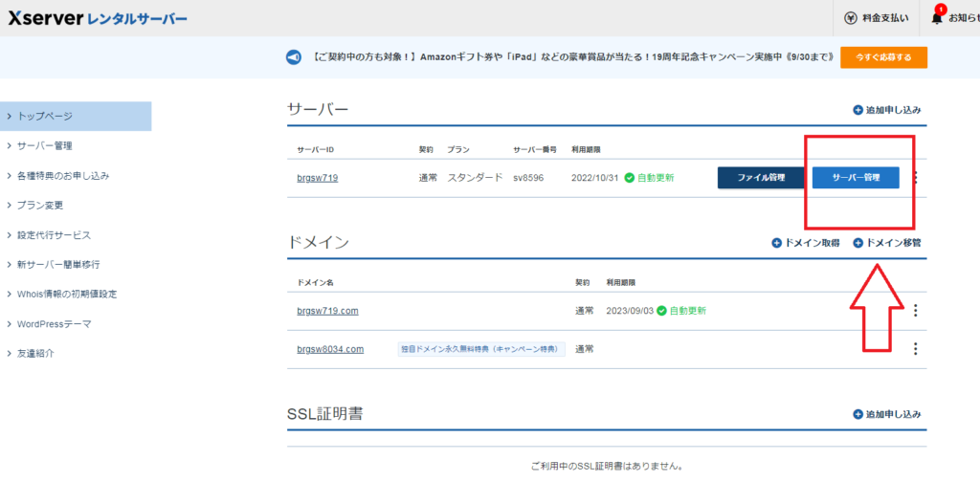Click the megaphone campaign announcement icon
The height and width of the screenshot is (482, 980).
click(x=295, y=57)
